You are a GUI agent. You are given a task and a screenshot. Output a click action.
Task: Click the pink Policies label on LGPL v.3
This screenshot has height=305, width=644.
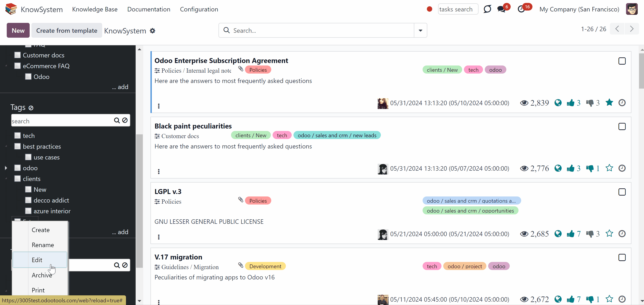258,201
